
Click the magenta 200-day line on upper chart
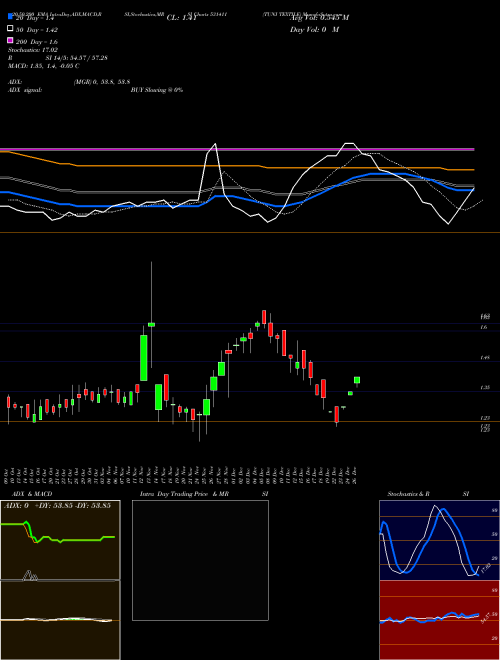point(237,149)
